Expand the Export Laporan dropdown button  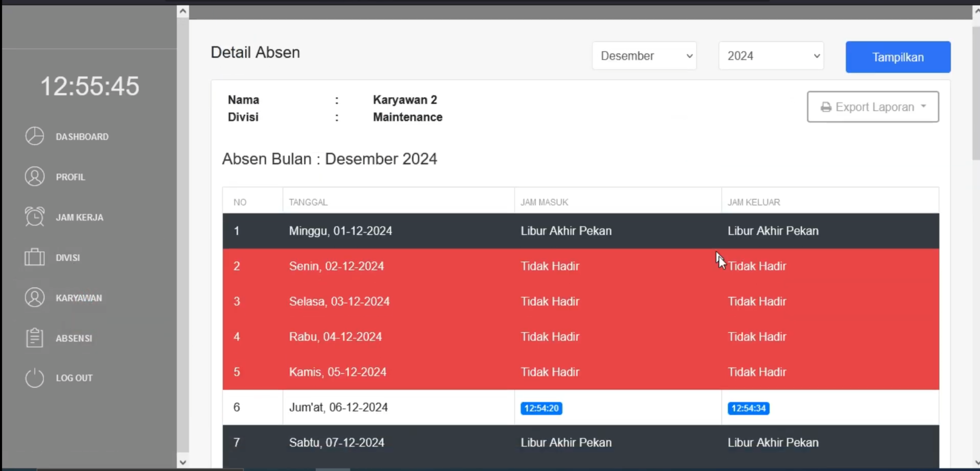tap(873, 107)
